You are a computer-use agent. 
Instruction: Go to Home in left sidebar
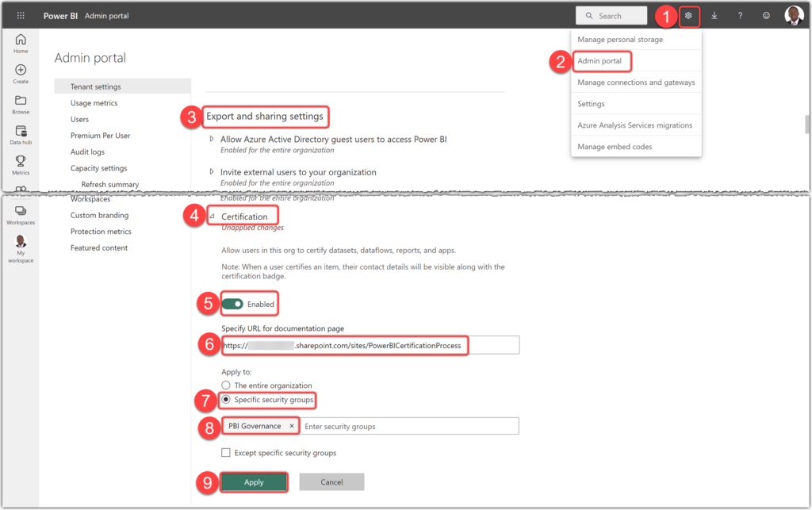click(x=21, y=44)
